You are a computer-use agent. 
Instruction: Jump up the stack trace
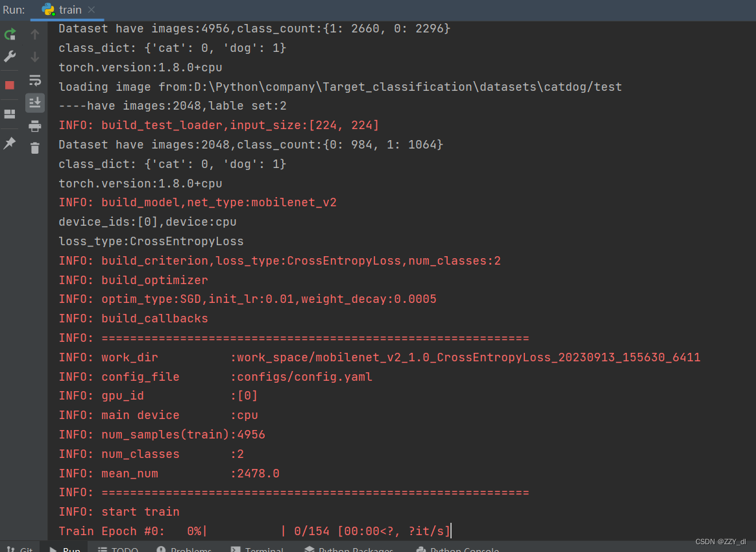tap(35, 34)
